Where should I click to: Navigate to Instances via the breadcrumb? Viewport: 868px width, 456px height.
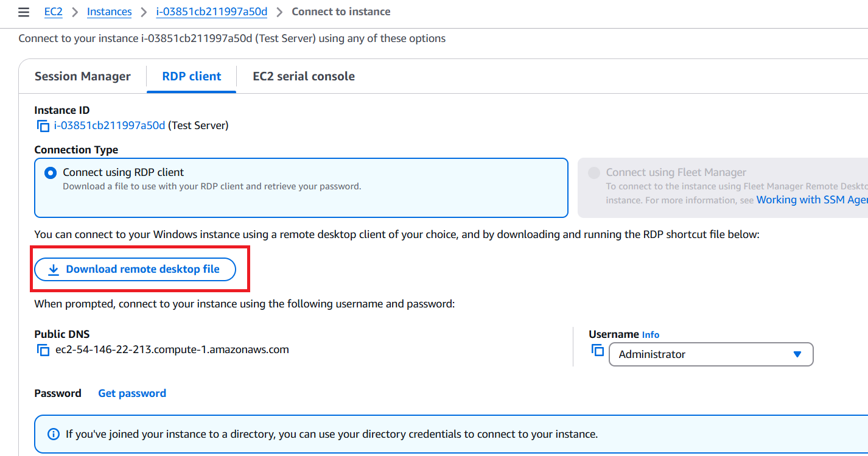coord(109,11)
